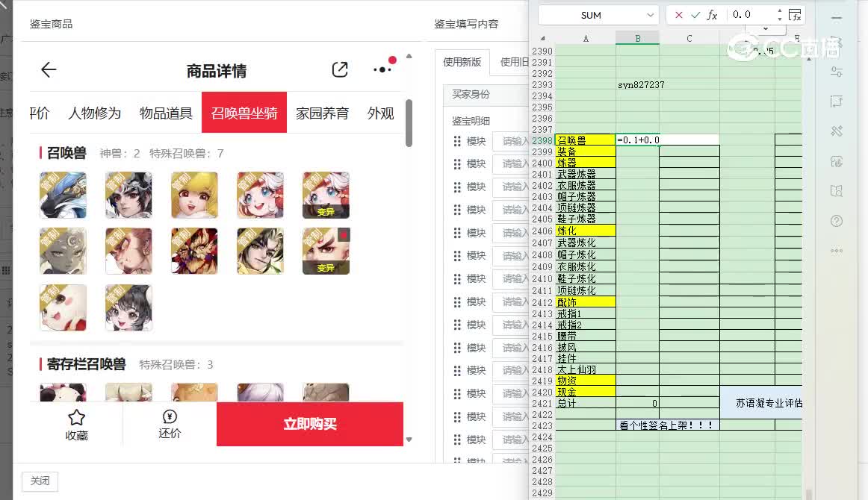Screen dimensions: 868x500
Task: Click the 配饰 cell in row 2412
Action: click(585, 302)
